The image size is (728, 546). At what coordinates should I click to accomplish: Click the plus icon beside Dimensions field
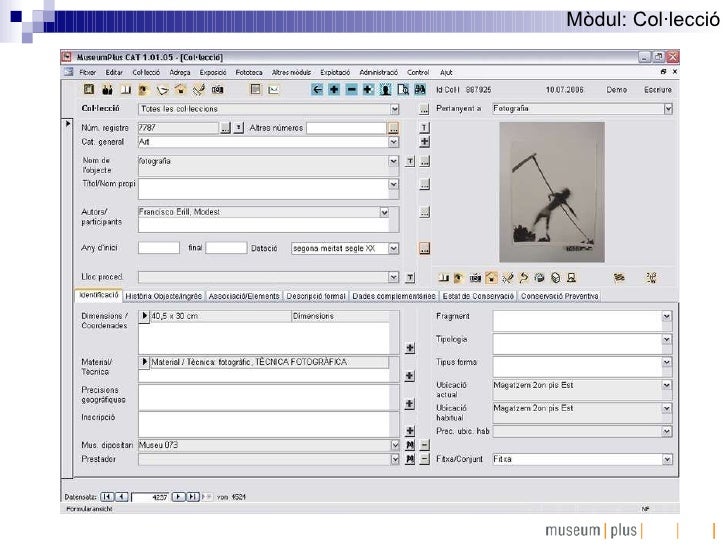[x=410, y=348]
